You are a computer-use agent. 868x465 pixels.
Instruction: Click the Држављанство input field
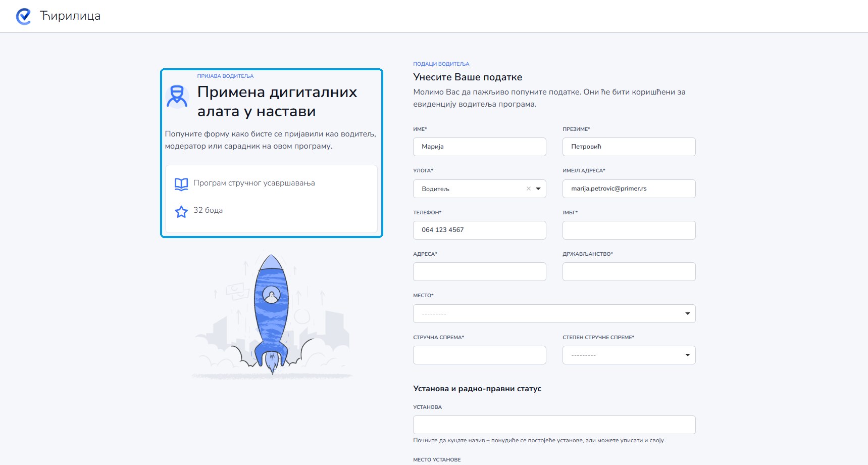(x=629, y=271)
